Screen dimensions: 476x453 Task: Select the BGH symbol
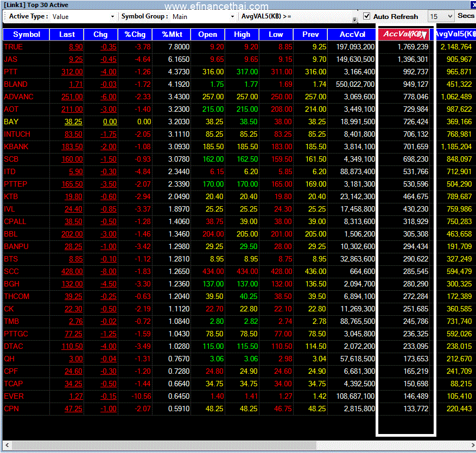tap(12, 284)
